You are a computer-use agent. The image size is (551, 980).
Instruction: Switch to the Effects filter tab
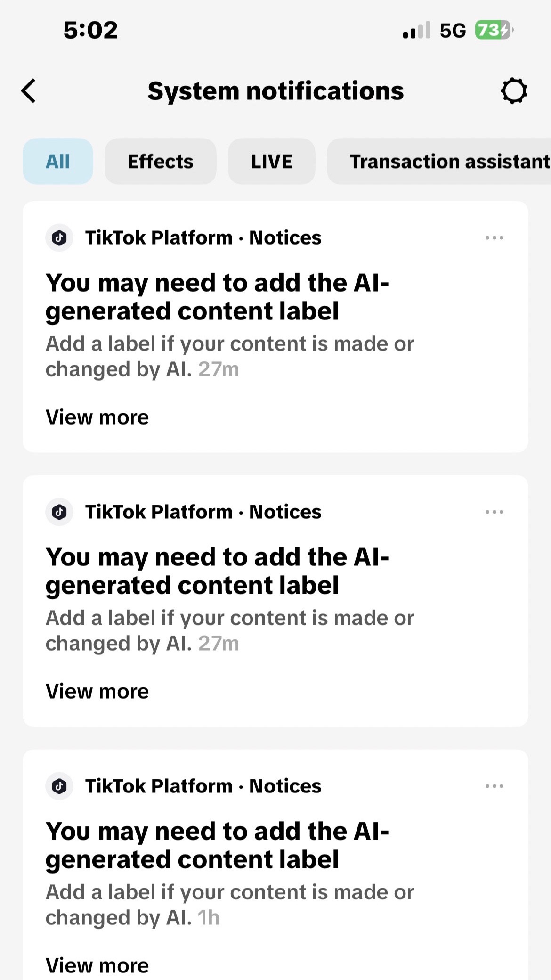click(x=161, y=161)
